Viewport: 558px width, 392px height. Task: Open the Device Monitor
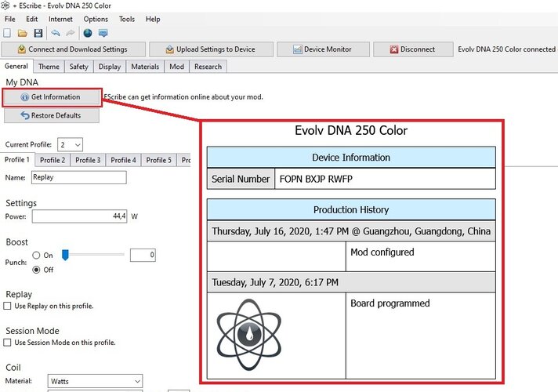coord(323,49)
